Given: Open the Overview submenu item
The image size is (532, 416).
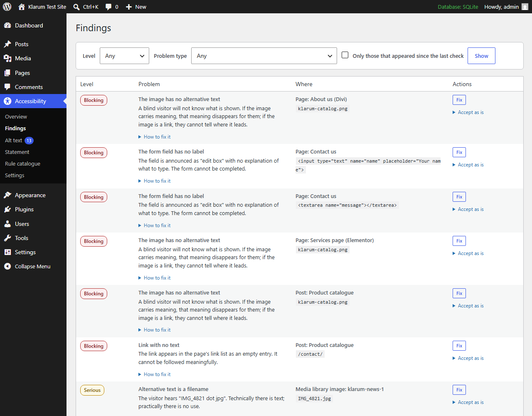Looking at the screenshot, I should 16,117.
